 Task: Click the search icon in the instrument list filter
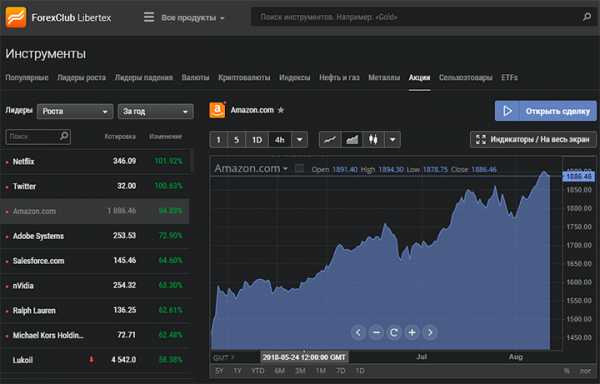pyautogui.click(x=64, y=136)
